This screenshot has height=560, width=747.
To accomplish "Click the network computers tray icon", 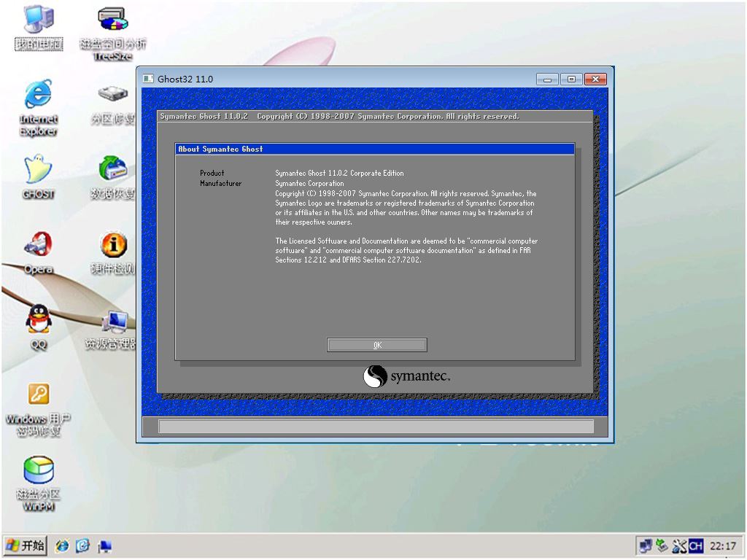I will (646, 545).
